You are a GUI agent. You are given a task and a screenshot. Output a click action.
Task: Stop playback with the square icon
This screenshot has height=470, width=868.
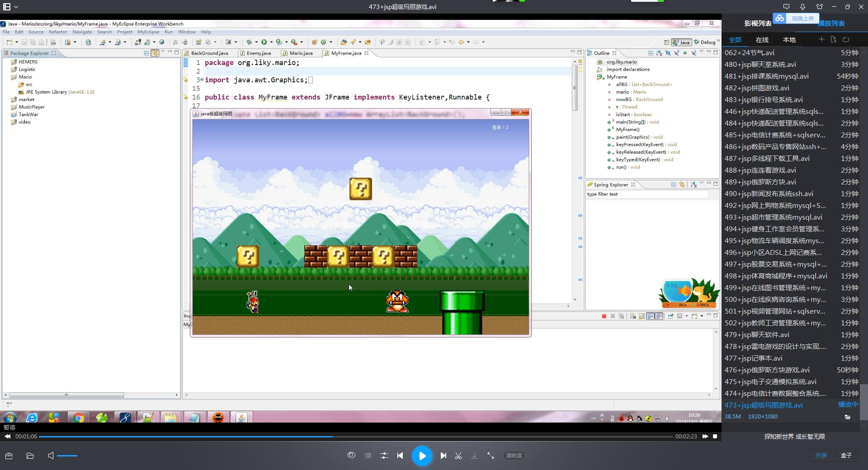pyautogui.click(x=715, y=437)
